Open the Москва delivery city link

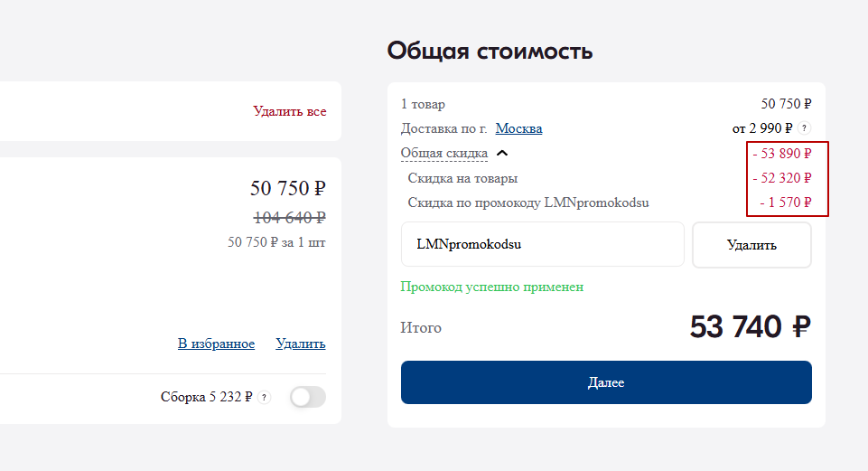click(x=518, y=128)
